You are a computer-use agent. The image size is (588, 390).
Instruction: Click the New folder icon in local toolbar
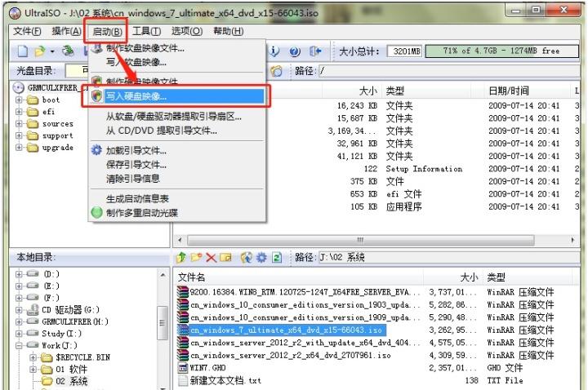pos(197,257)
